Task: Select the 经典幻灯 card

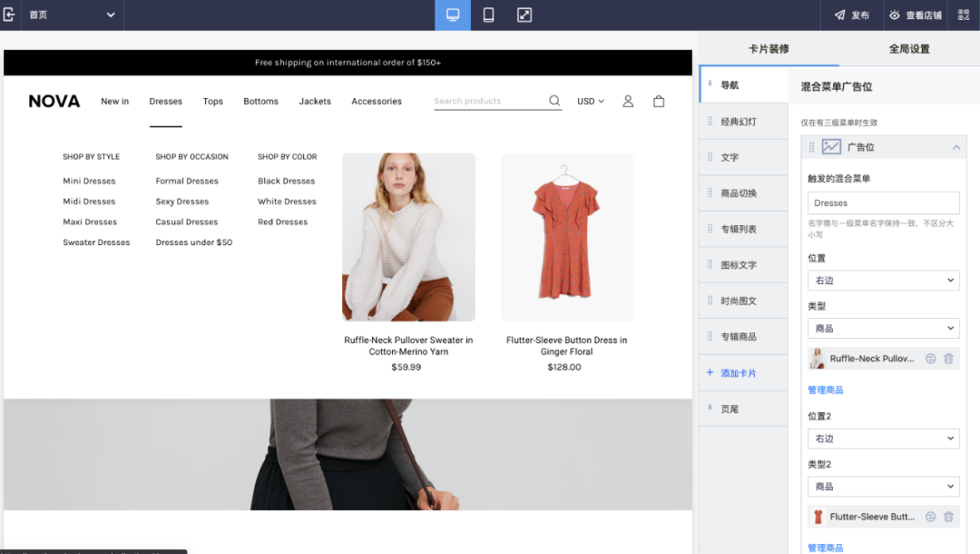Action: coord(744,122)
